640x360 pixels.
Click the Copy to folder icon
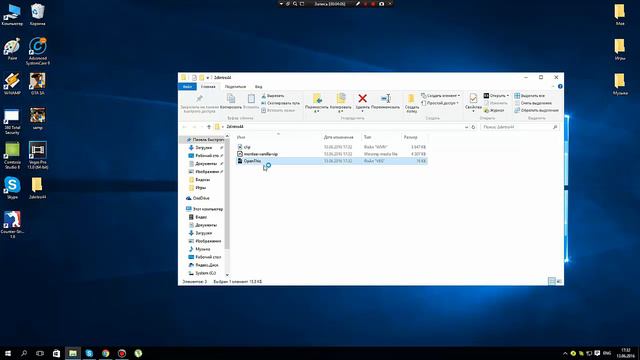click(341, 98)
